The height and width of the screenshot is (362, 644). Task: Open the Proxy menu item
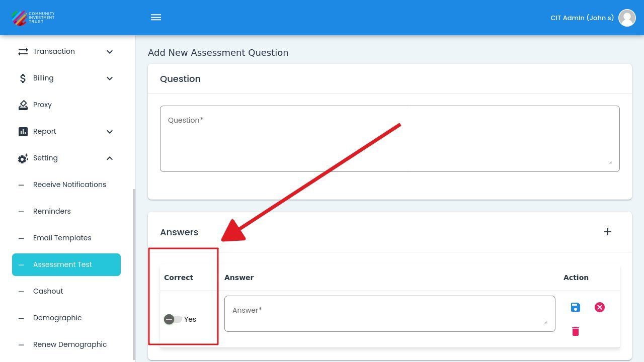pyautogui.click(x=42, y=105)
